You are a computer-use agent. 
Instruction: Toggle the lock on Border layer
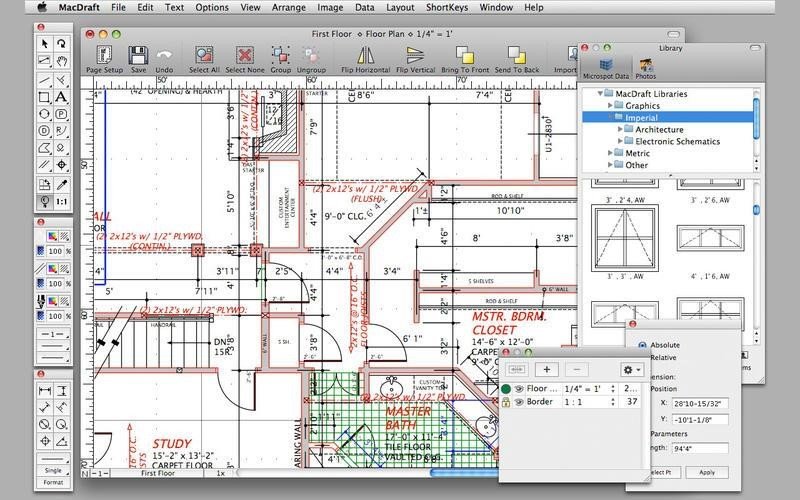coord(506,402)
